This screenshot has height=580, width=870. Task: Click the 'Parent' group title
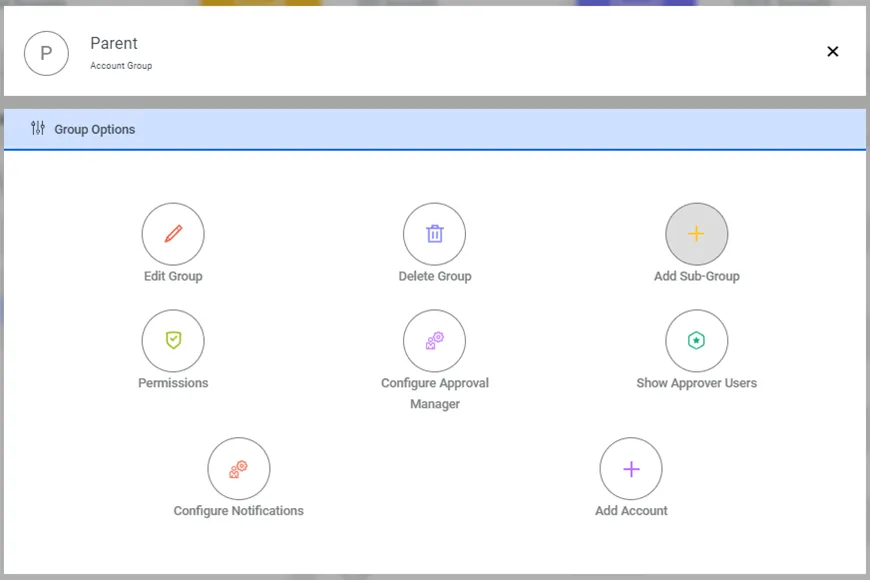click(x=114, y=43)
